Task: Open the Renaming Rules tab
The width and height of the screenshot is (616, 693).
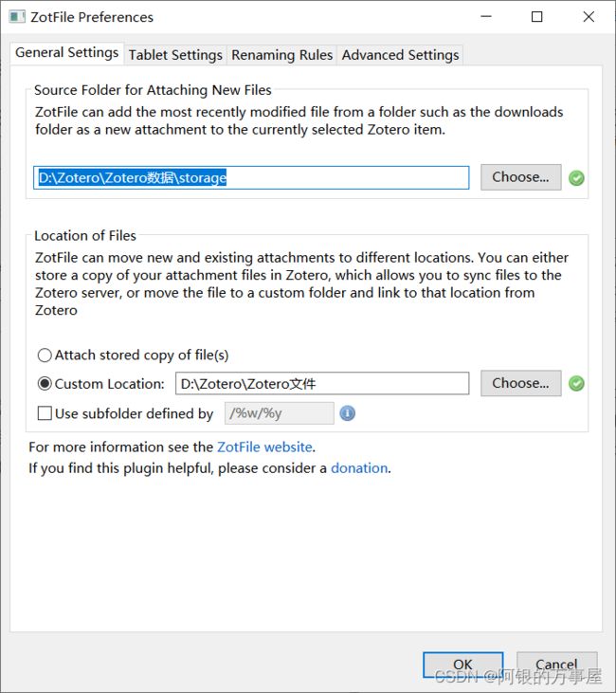Action: point(281,55)
